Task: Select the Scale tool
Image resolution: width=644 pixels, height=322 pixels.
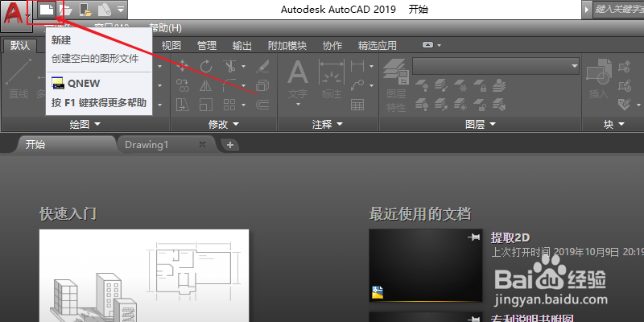Action: coord(206,105)
